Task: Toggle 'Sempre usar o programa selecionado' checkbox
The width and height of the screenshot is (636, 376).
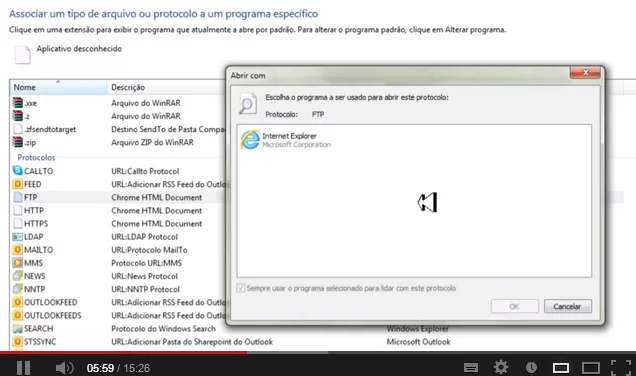Action: (241, 288)
